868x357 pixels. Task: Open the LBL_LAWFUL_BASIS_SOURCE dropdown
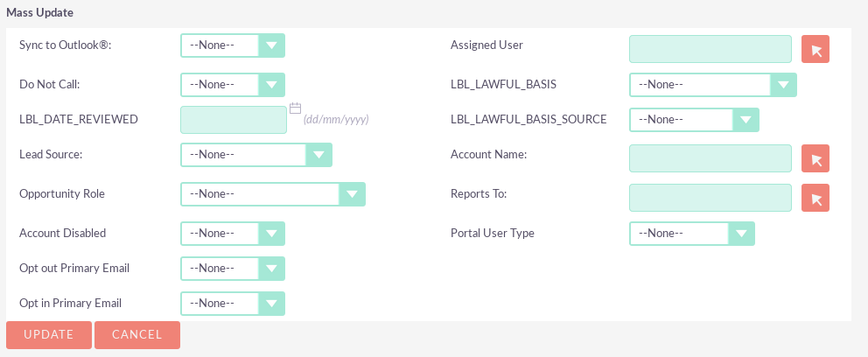[x=694, y=120]
